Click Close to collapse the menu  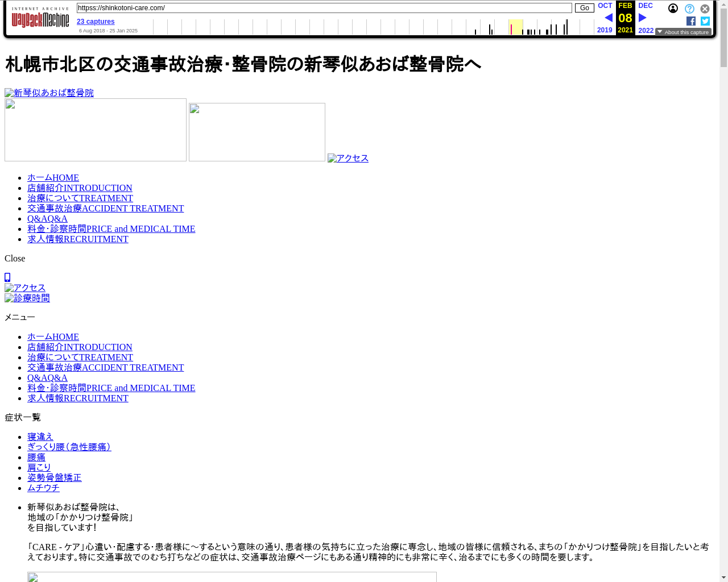[15, 259]
